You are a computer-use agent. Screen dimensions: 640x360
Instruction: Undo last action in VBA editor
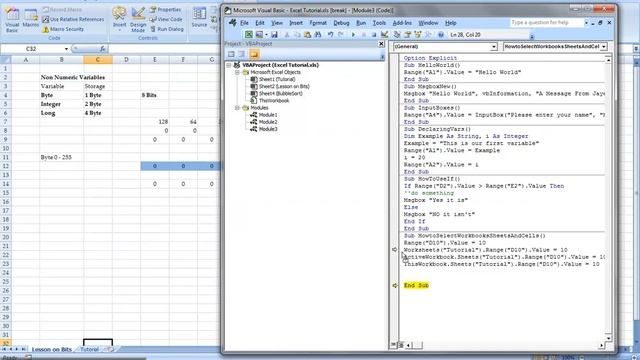330,35
